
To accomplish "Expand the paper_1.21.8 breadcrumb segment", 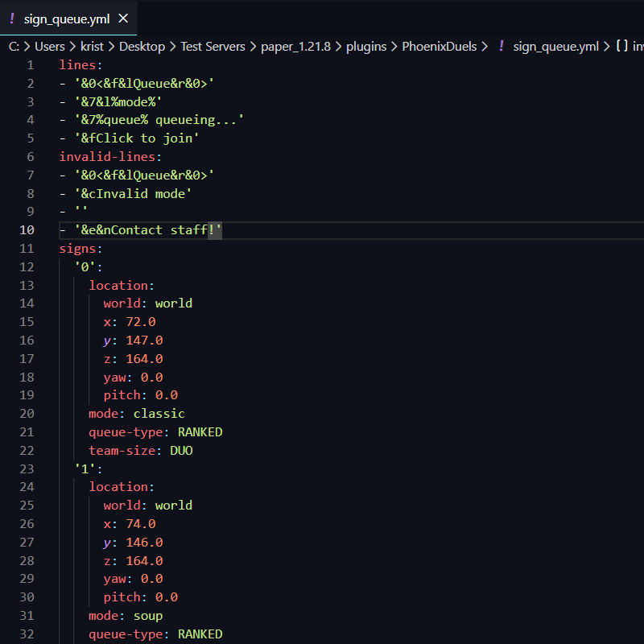I will coord(295,47).
